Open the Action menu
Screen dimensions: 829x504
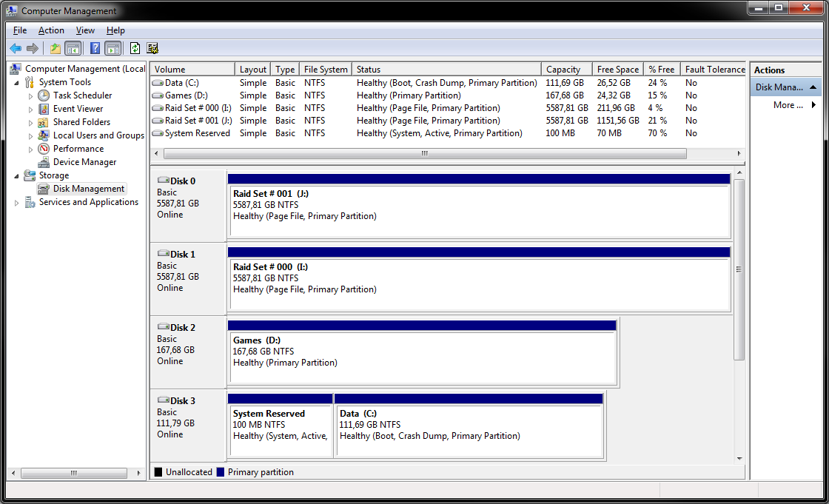pos(51,30)
